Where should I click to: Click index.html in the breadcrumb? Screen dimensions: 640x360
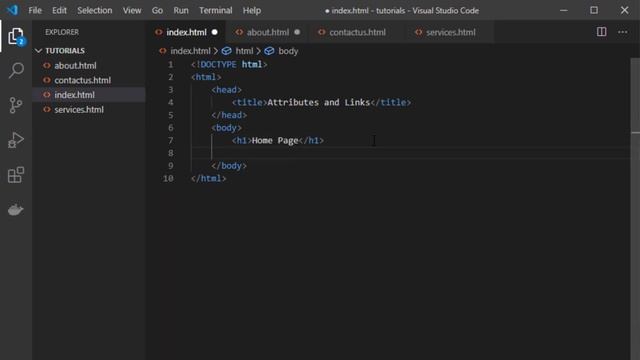tap(190, 51)
